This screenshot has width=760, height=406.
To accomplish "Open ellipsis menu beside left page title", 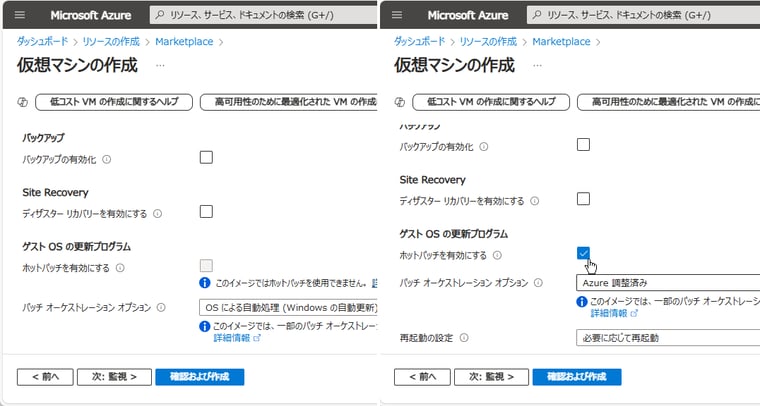I will point(160,65).
